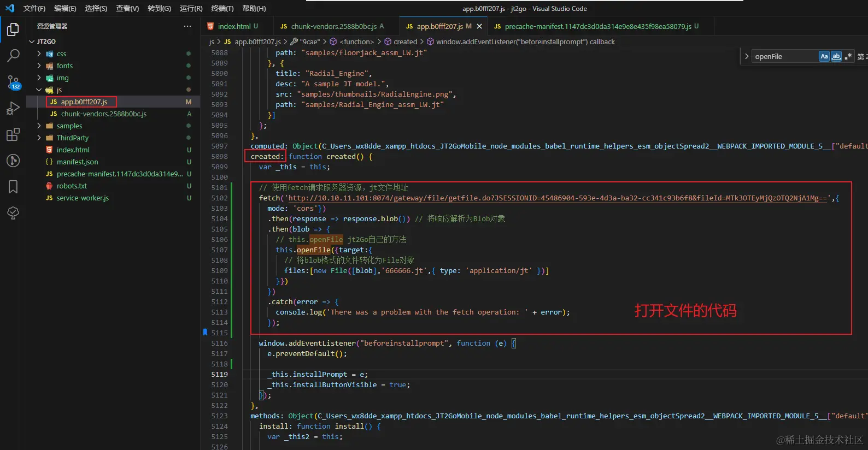Click the manifest.json braces file icon

pos(50,162)
